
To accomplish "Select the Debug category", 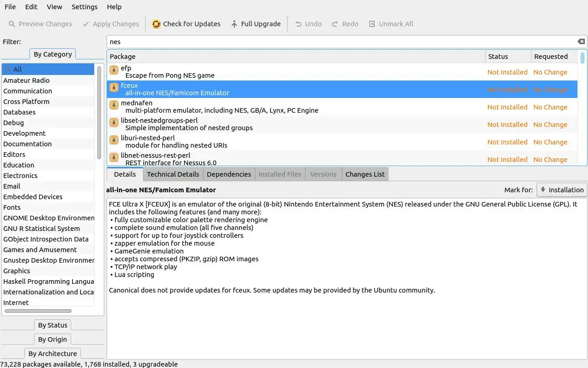I will pyautogui.click(x=48, y=123).
